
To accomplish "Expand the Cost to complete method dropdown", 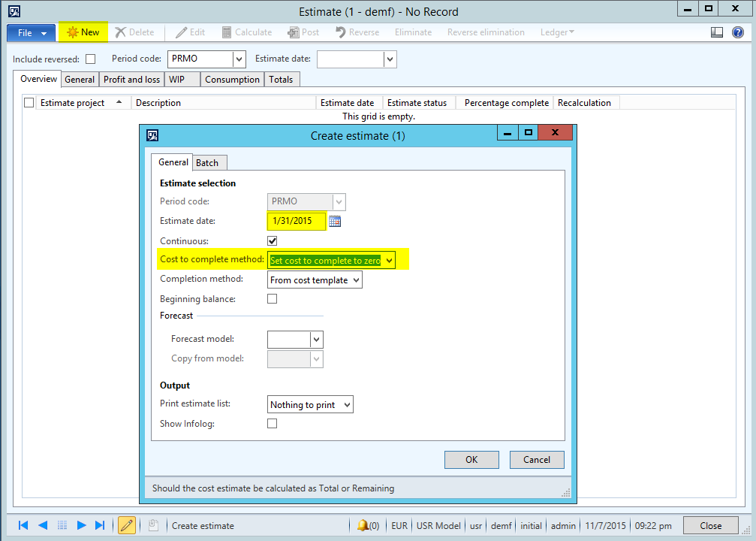I will [389, 261].
